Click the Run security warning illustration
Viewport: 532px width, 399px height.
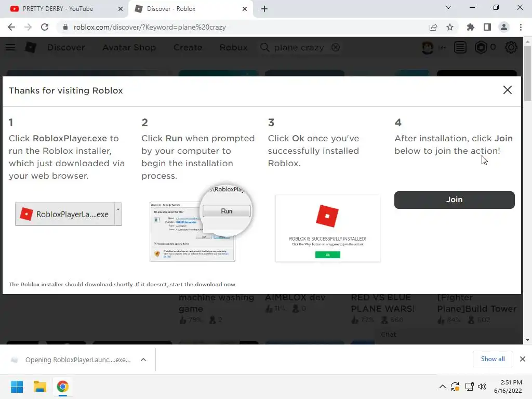click(200, 224)
